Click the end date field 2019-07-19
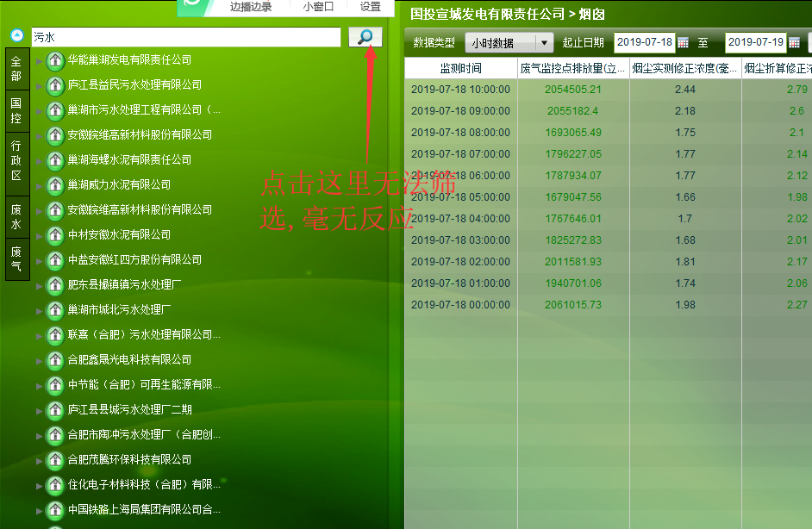This screenshot has height=529, width=812. [756, 42]
